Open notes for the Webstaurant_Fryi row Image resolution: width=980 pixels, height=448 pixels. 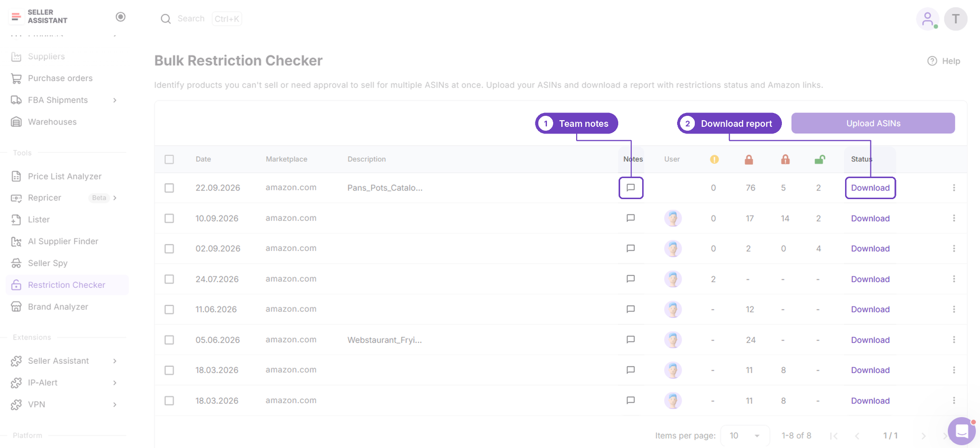point(631,340)
